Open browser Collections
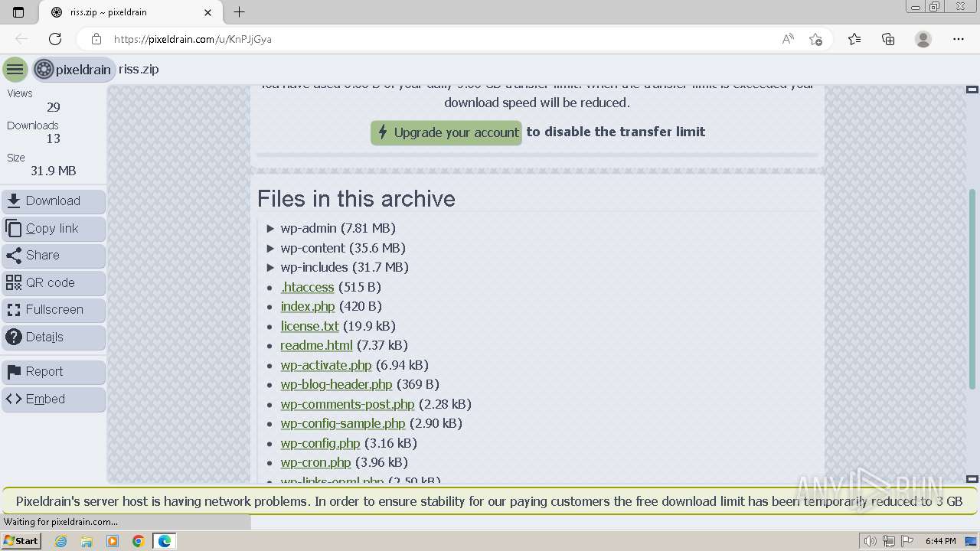 pos(888,39)
